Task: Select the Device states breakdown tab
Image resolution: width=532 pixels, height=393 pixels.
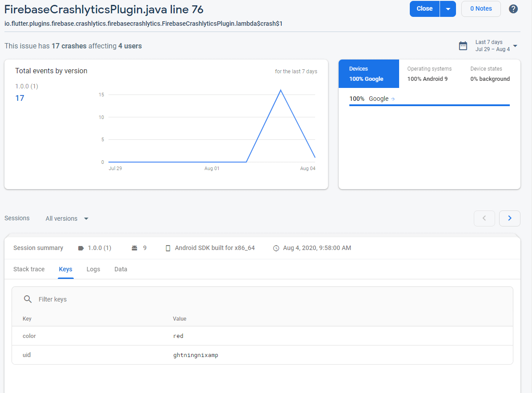Action: point(490,74)
